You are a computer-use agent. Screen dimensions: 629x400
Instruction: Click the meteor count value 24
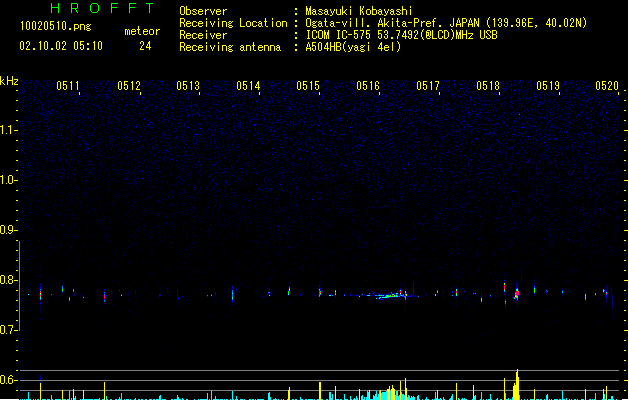(145, 46)
